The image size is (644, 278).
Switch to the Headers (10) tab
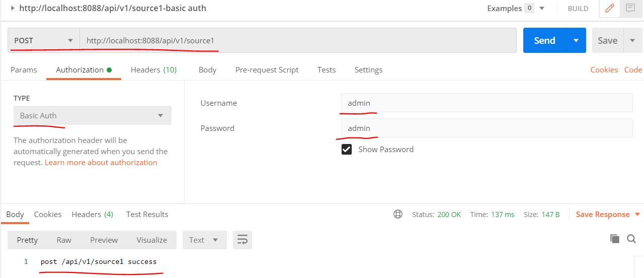coord(153,70)
